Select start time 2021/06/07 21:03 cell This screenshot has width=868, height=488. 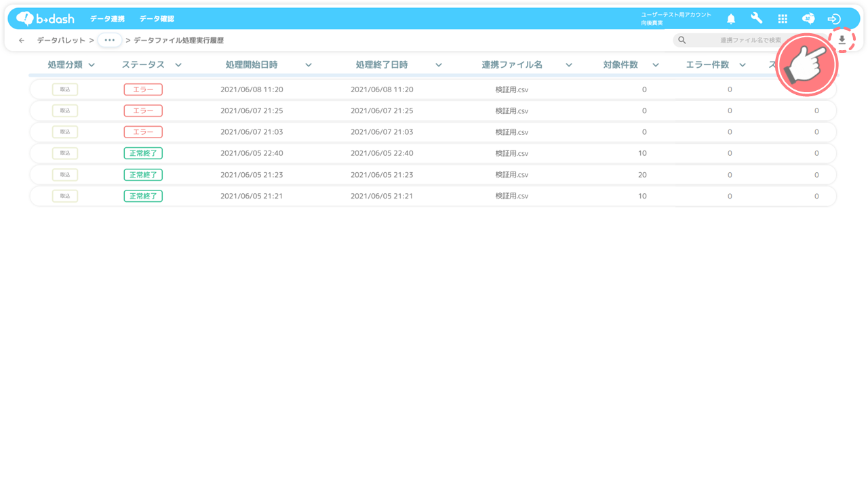tap(252, 132)
